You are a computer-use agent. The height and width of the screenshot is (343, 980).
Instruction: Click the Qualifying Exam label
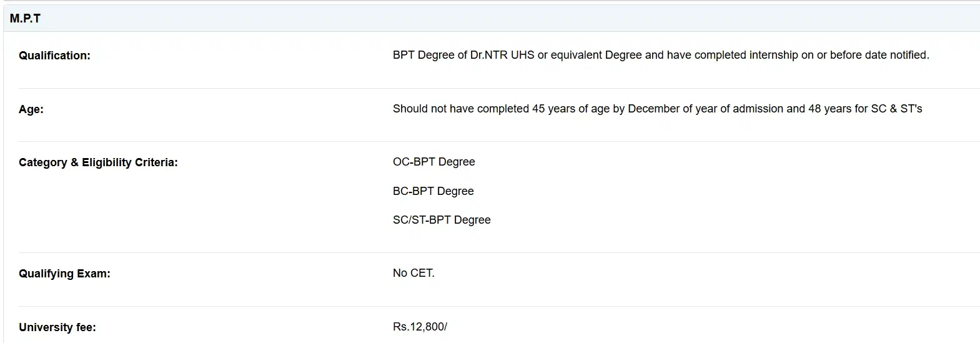pyautogui.click(x=64, y=274)
